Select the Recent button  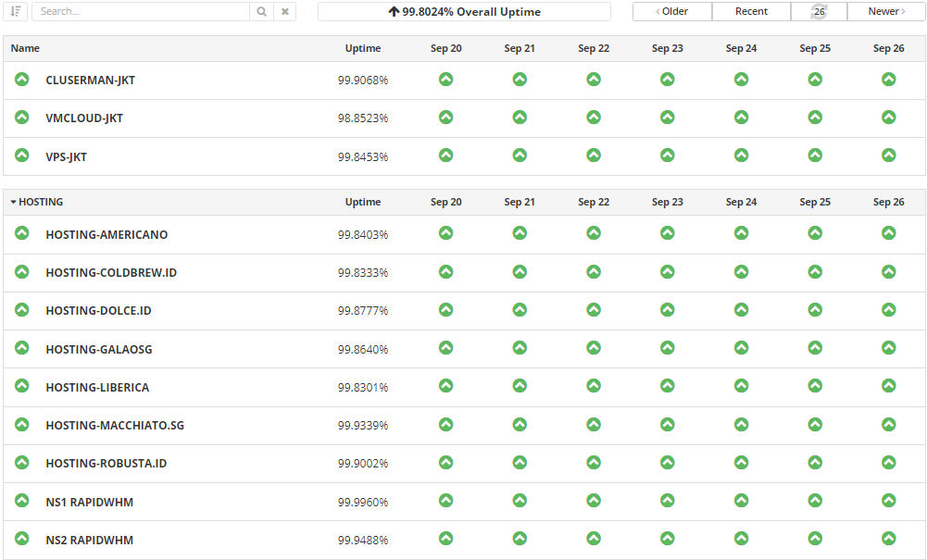pos(751,11)
